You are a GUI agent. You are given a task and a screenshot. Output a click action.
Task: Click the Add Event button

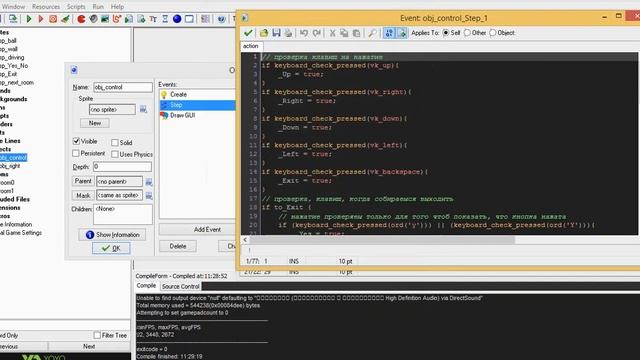click(198, 229)
